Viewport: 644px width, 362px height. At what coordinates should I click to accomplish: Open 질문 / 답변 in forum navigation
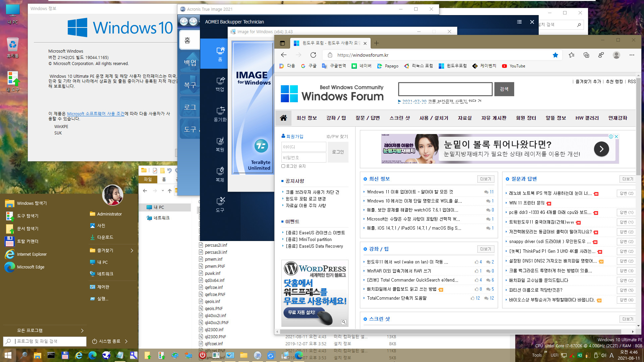click(368, 118)
